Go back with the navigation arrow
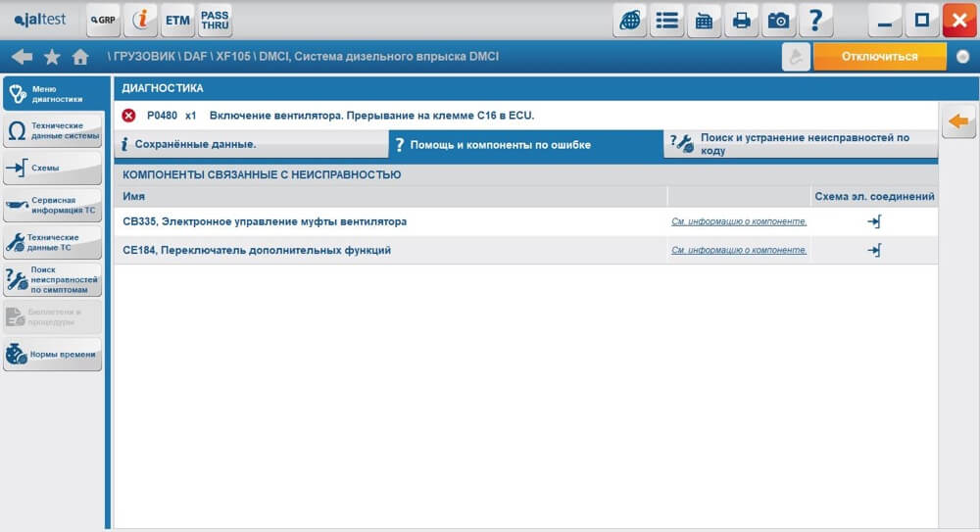 click(22, 57)
